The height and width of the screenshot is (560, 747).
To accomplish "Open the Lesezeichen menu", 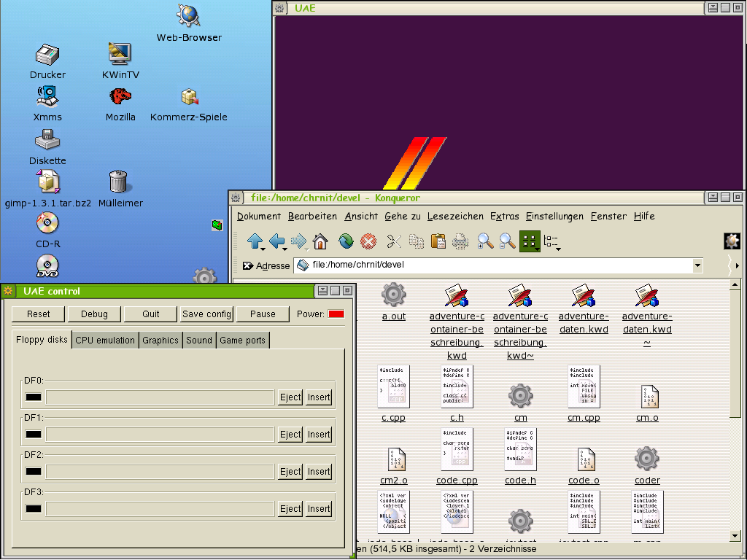I will pyautogui.click(x=455, y=216).
